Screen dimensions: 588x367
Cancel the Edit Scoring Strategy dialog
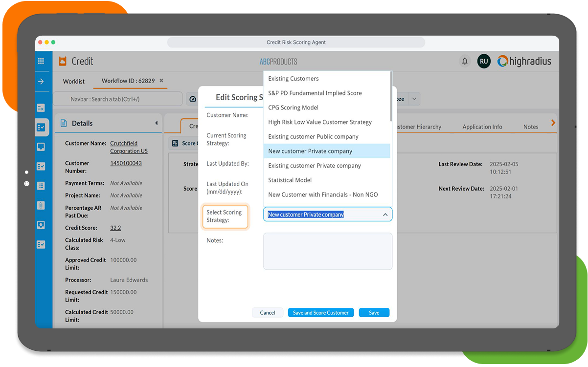tap(268, 312)
